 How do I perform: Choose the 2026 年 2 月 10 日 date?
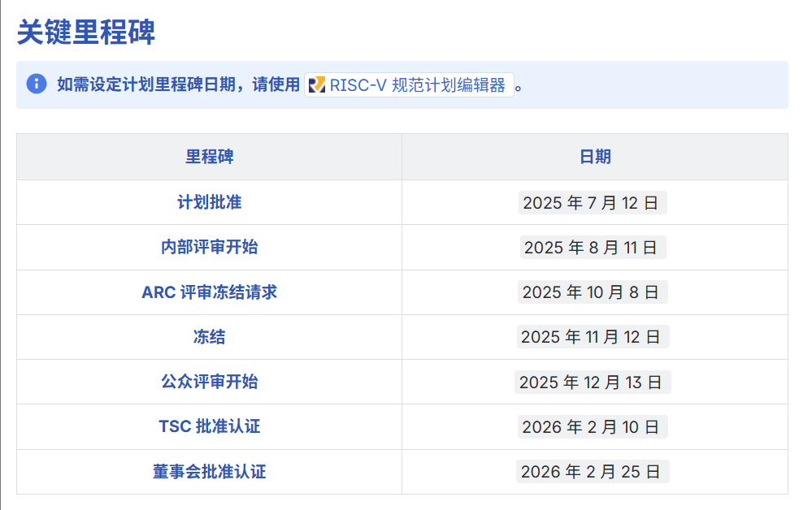tap(593, 427)
